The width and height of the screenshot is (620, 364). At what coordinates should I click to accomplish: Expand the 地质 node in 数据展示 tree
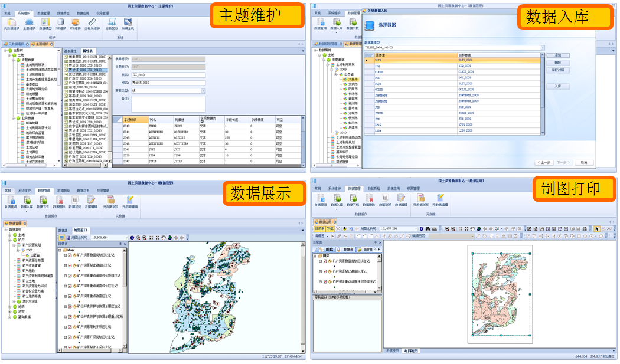coord(9,307)
